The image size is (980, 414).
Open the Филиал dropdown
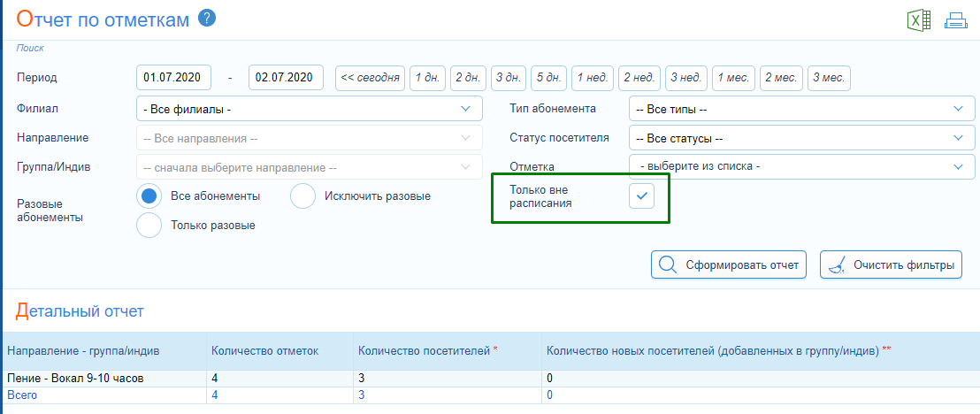point(310,108)
